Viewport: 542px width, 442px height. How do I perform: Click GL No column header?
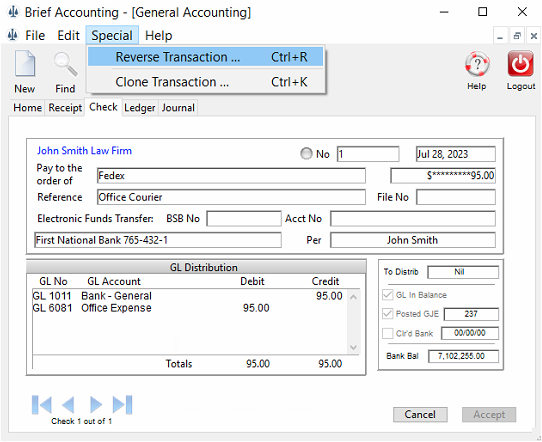pyautogui.click(x=53, y=281)
